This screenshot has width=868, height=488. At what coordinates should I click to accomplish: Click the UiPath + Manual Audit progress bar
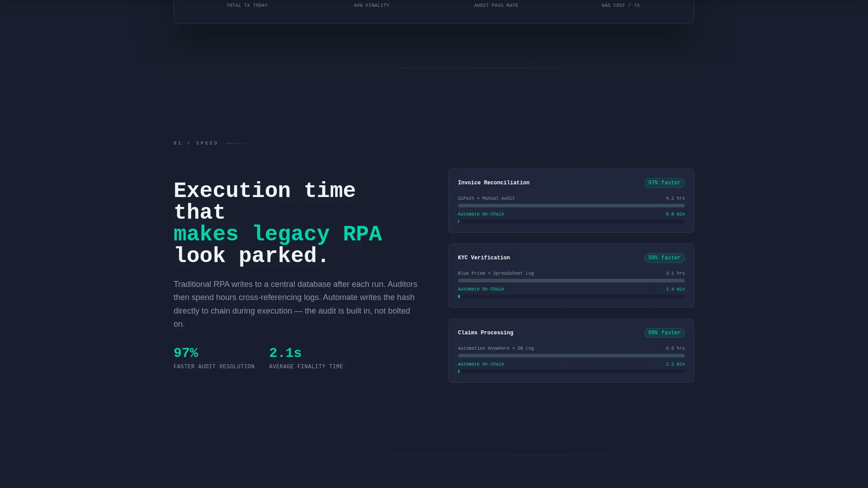[571, 206]
